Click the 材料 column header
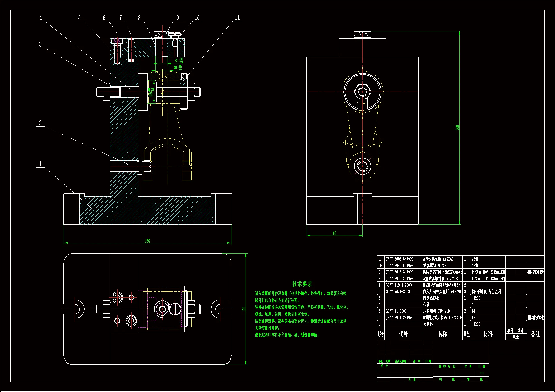Screen dimensions: 555x392 [488, 334]
